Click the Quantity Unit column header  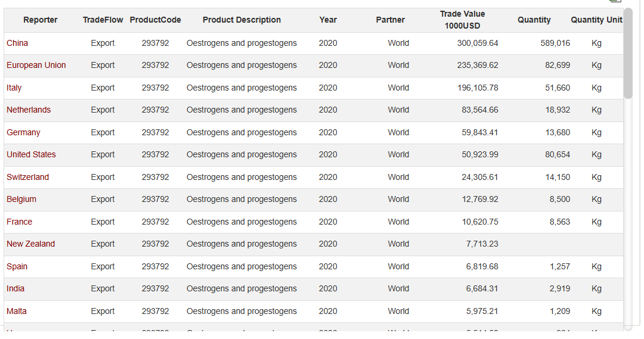[596, 20]
